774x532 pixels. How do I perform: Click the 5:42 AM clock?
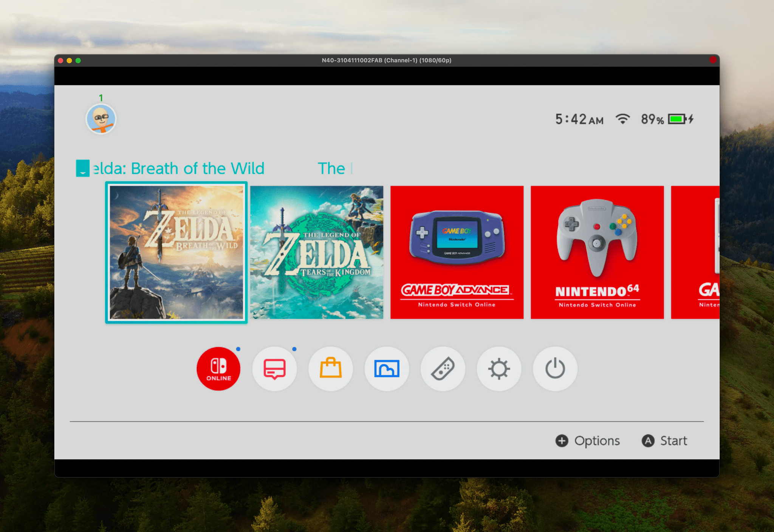click(x=579, y=119)
